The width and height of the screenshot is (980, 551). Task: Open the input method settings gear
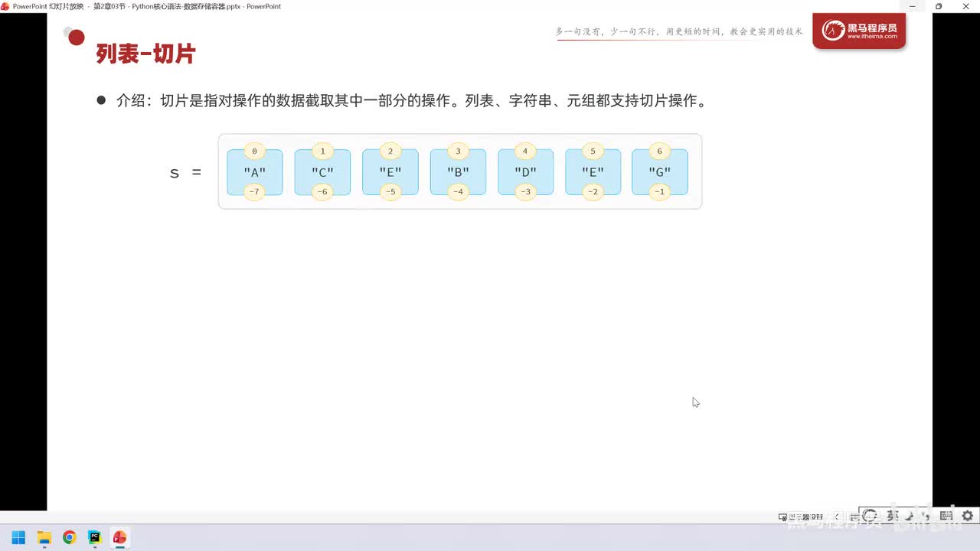[x=968, y=517]
